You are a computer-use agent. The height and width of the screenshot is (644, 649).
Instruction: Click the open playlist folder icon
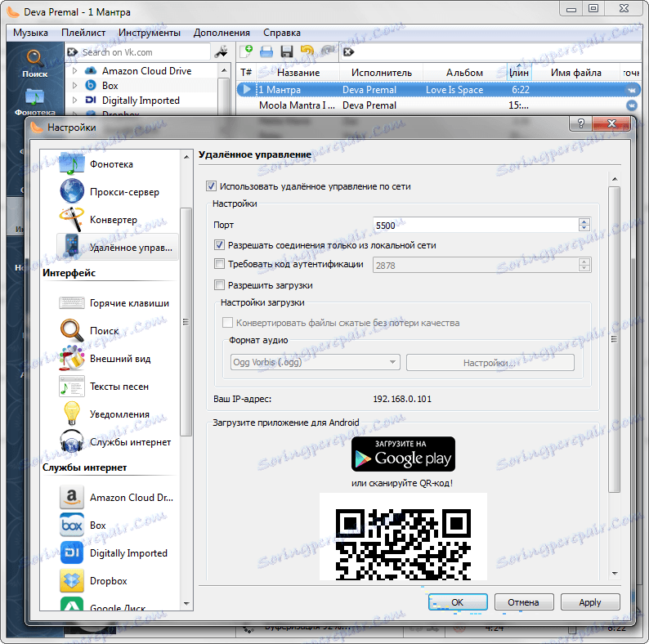[266, 51]
